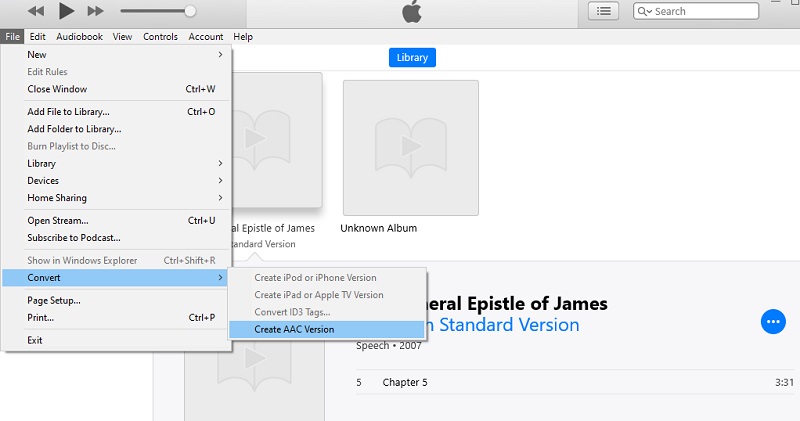Click the Search input field

[x=696, y=11]
